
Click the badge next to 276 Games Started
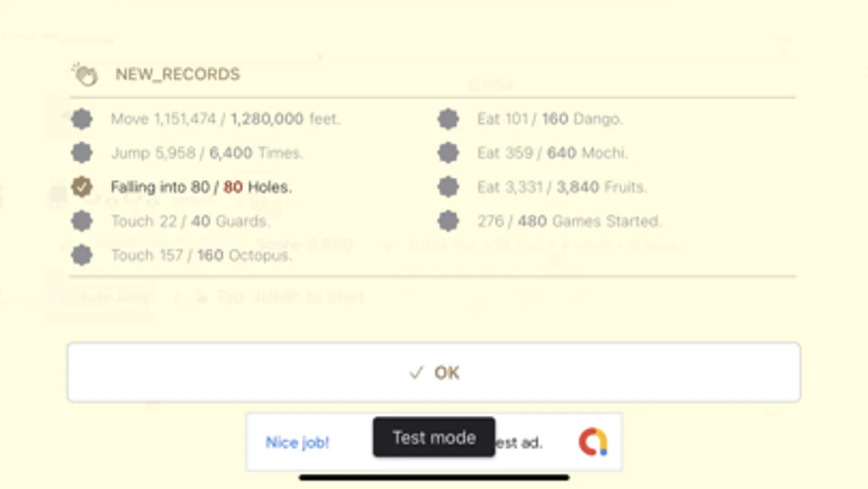pos(448,221)
